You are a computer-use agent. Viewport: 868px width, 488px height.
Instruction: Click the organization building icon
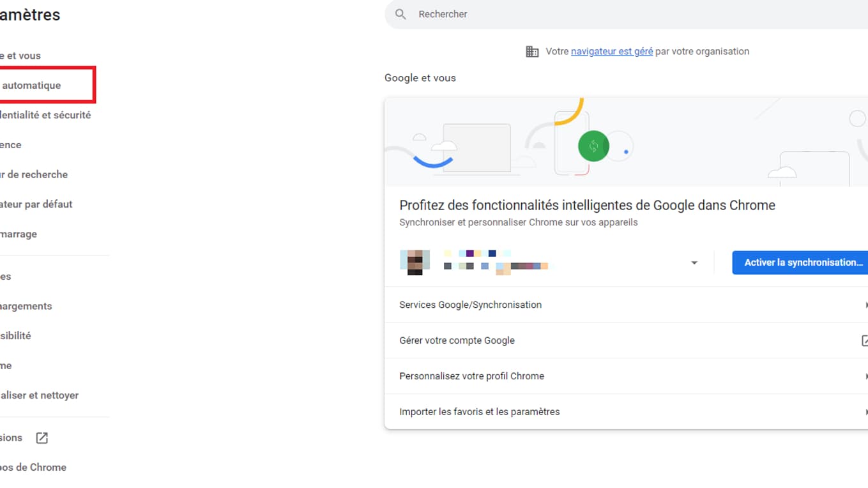tap(532, 52)
